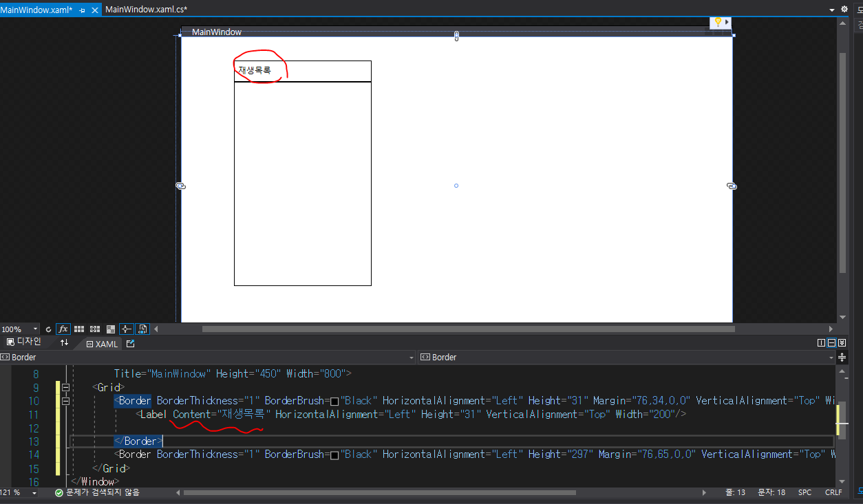Toggle snap to gridlines icon

pyautogui.click(x=95, y=329)
